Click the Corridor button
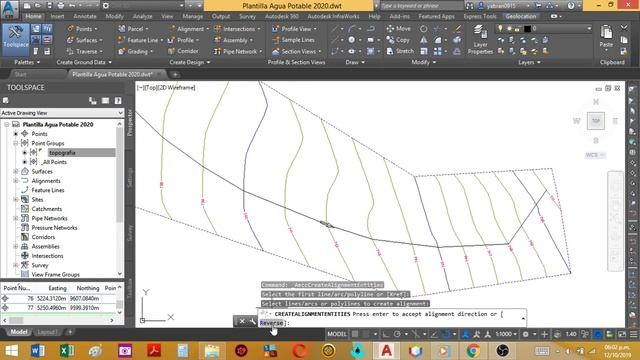This screenshot has height=360, width=640. tap(183, 51)
